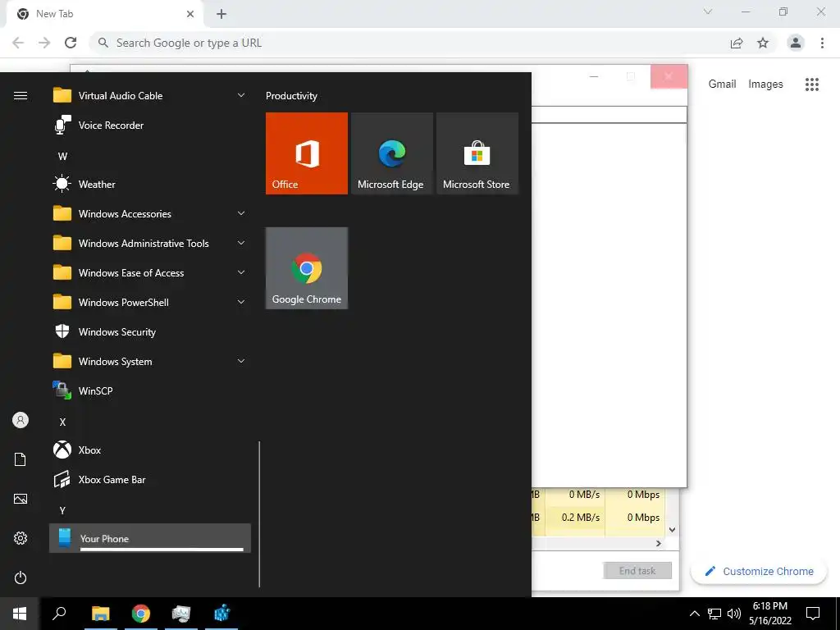Click right arrow of Task Manager horizontal scrollbar
The image size is (840, 630).
coord(659,544)
